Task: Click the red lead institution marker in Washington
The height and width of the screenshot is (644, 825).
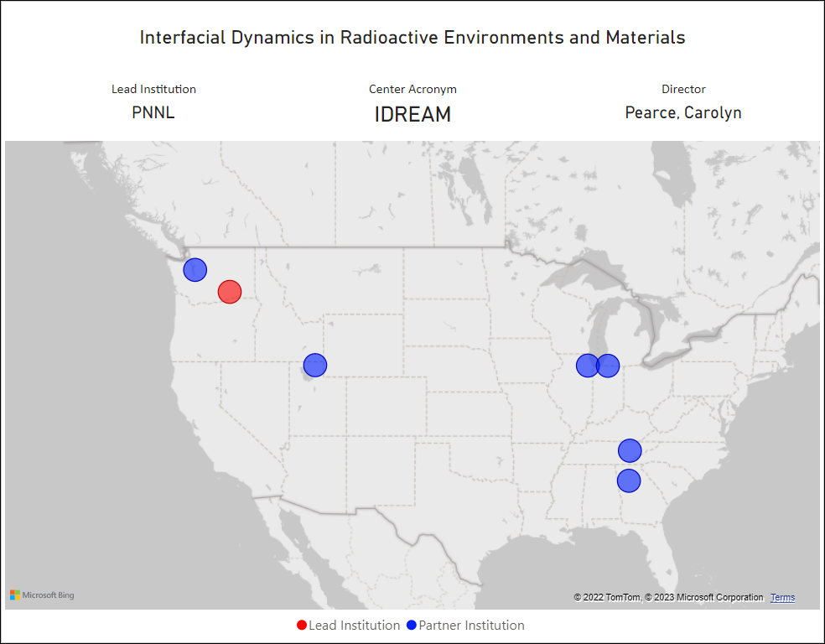Action: coord(230,292)
